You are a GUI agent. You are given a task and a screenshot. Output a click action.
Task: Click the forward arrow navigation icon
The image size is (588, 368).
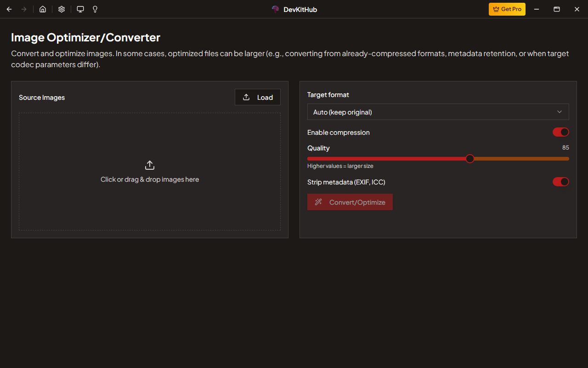(24, 9)
